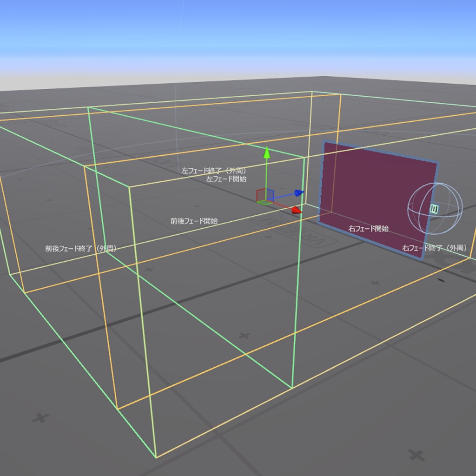Click the small dark speck on the floor
The height and width of the screenshot is (476, 476).
[x=441, y=280]
